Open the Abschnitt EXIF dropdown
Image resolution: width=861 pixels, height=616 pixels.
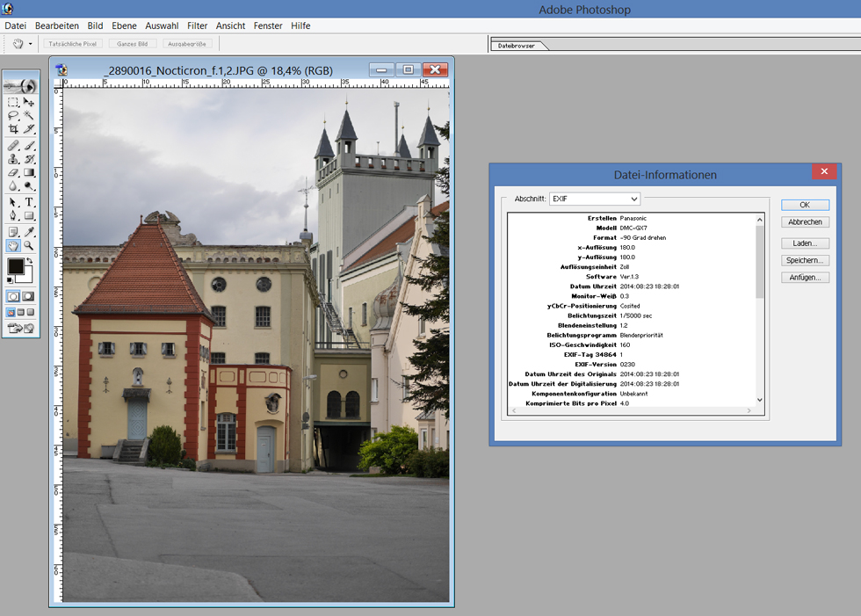[x=595, y=199]
